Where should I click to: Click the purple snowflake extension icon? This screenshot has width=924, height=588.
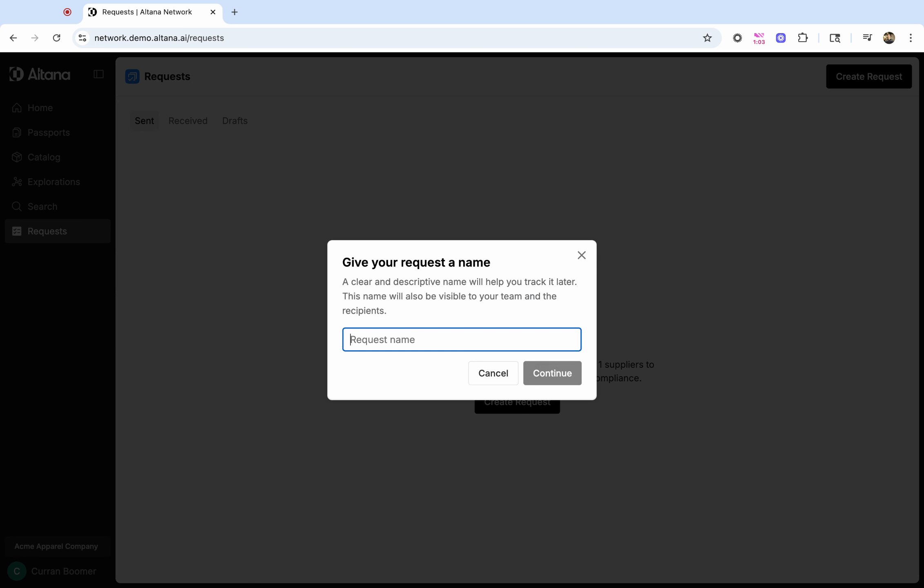[780, 38]
